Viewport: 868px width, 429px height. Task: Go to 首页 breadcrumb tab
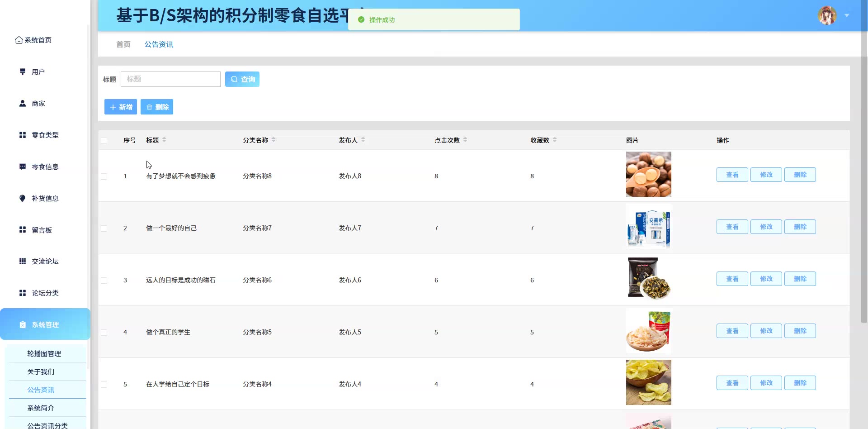coord(123,44)
